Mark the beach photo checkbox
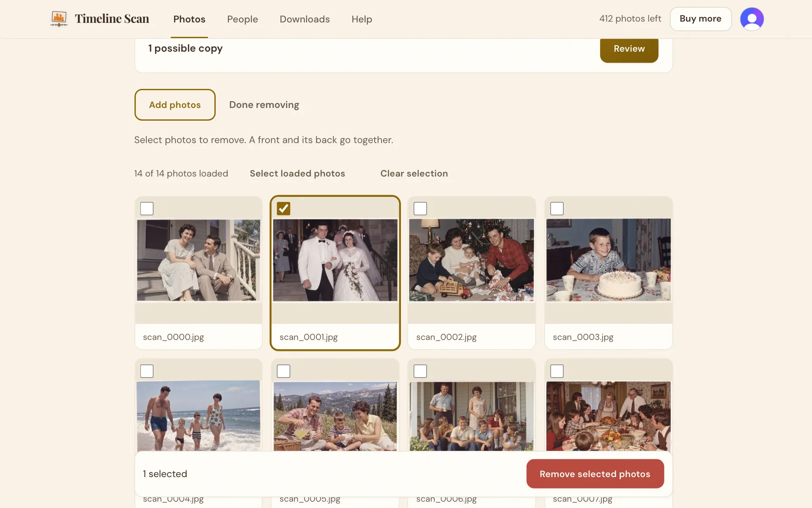Screen dimensions: 812x508 147,371
